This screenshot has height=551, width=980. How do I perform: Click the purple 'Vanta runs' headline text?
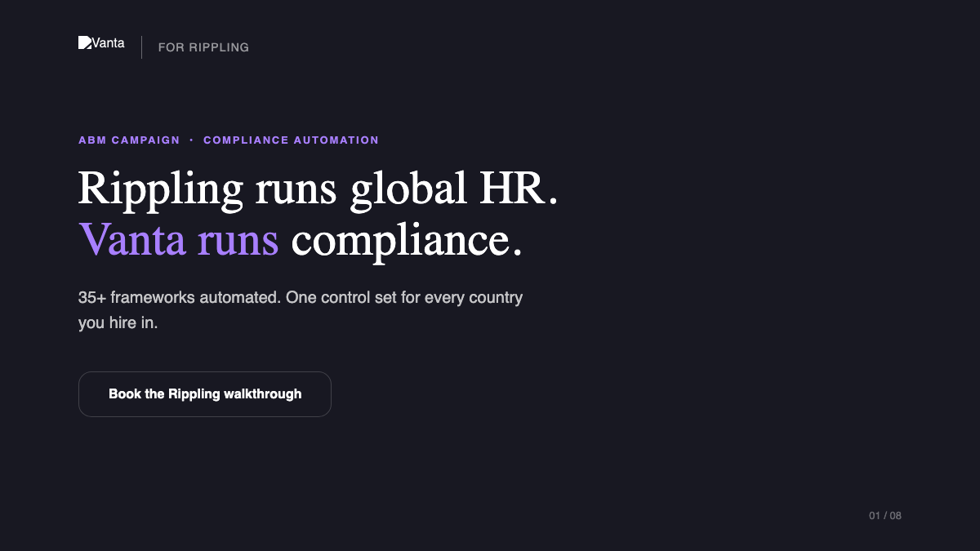pos(179,240)
